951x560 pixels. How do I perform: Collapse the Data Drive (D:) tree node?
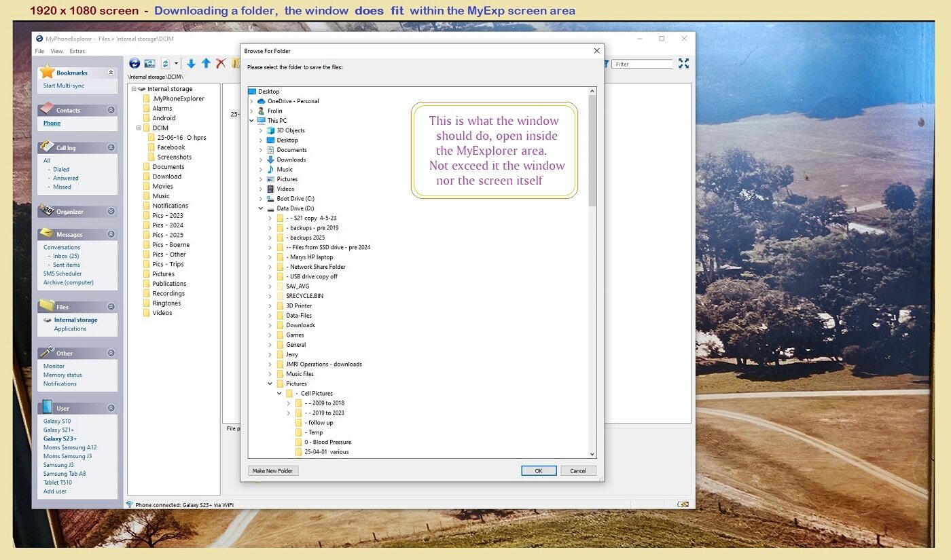[261, 208]
